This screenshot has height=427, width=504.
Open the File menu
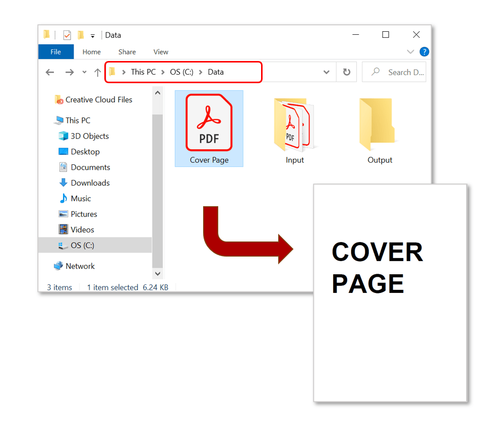click(56, 52)
